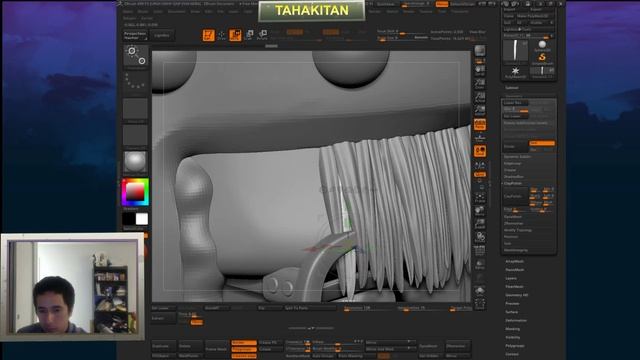The width and height of the screenshot is (640, 360).
Task: Expand the Surface section
Action: (511, 312)
